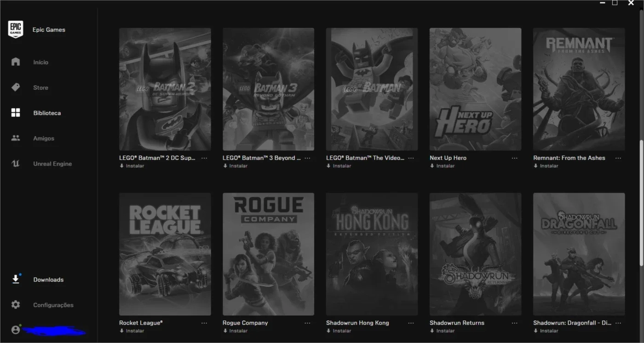644x343 pixels.
Task: Click the Remnant: From the Ashes title
Action: (x=569, y=158)
